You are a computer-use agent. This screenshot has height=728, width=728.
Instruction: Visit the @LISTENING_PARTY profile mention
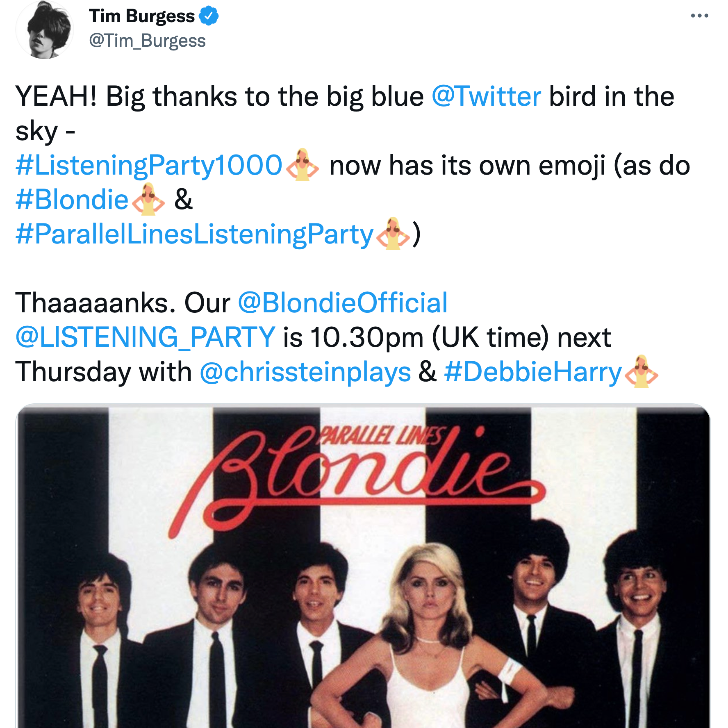pyautogui.click(x=145, y=337)
